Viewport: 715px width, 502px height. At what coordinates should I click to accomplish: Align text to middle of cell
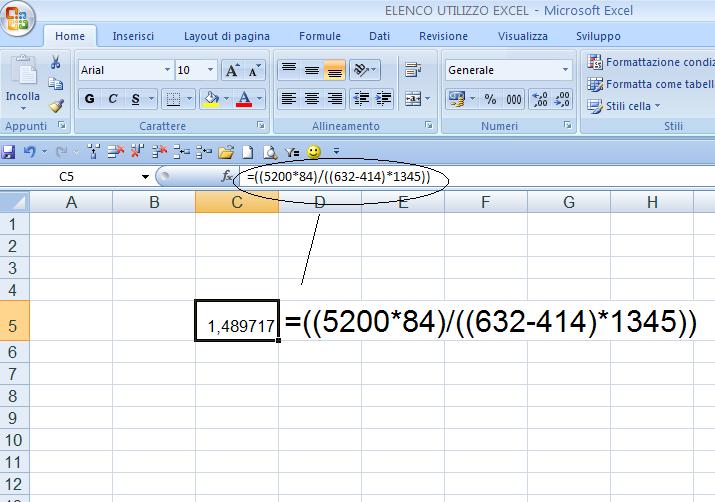312,70
